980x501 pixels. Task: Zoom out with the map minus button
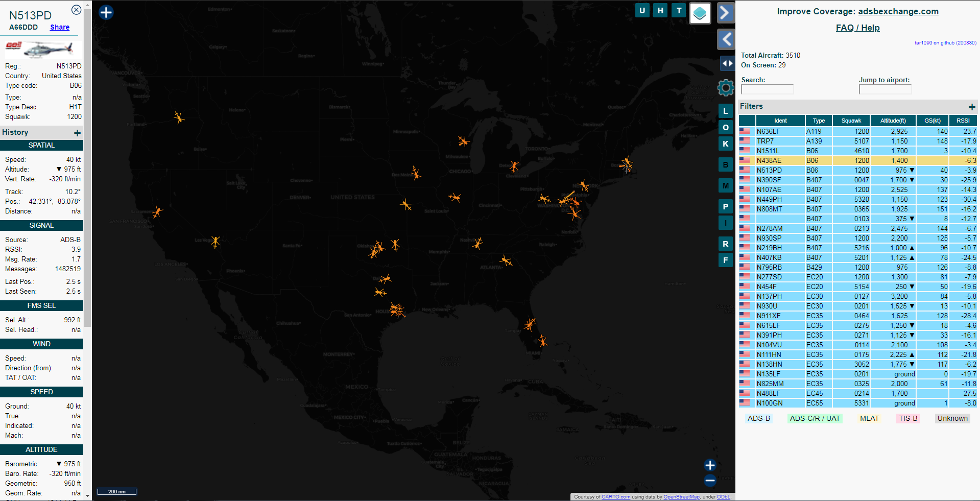click(x=710, y=480)
